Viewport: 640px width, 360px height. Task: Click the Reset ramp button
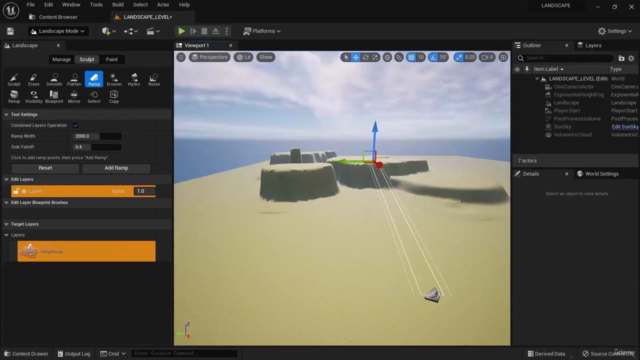[45, 168]
